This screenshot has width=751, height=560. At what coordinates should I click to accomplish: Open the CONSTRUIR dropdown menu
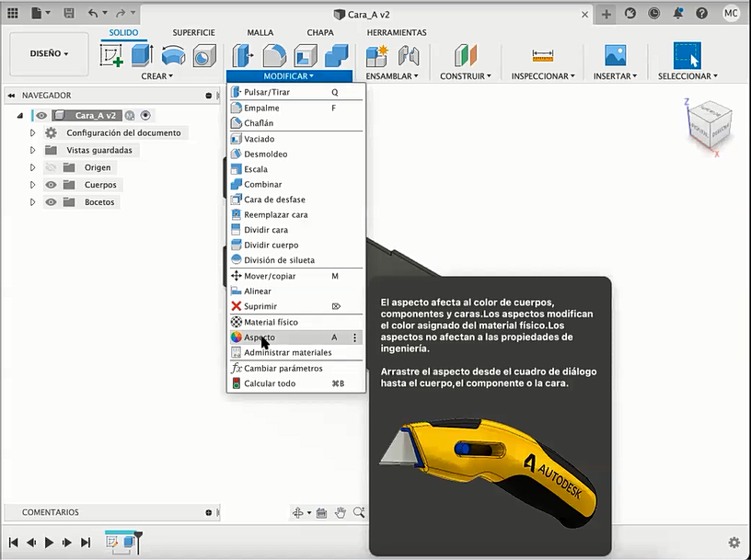tap(466, 76)
